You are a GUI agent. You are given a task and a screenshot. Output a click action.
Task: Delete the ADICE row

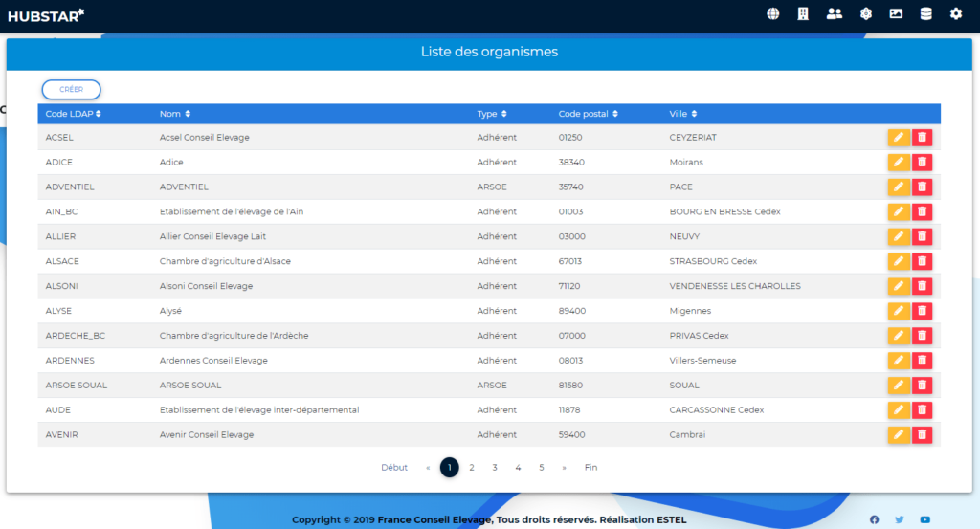[922, 163]
